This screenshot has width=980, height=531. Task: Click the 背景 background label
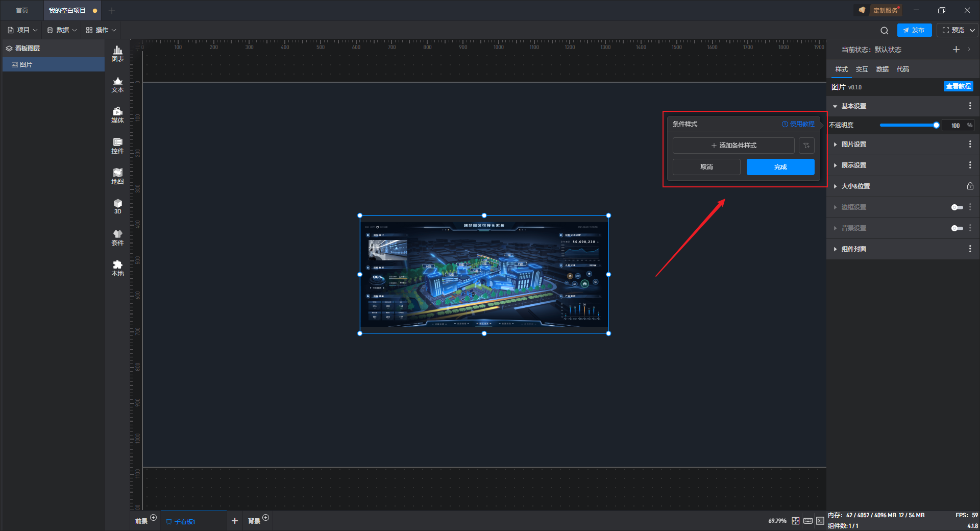[254, 521]
